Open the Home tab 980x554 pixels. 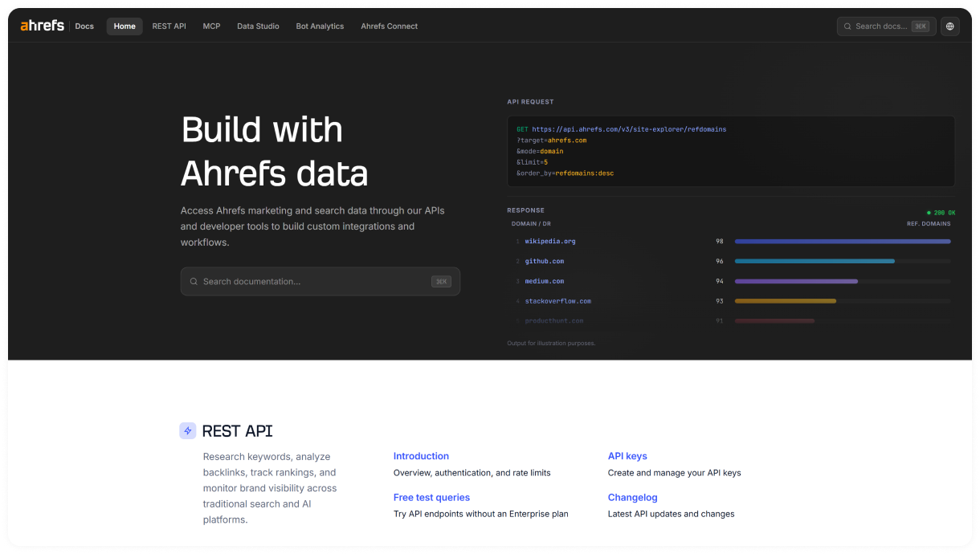click(x=125, y=26)
